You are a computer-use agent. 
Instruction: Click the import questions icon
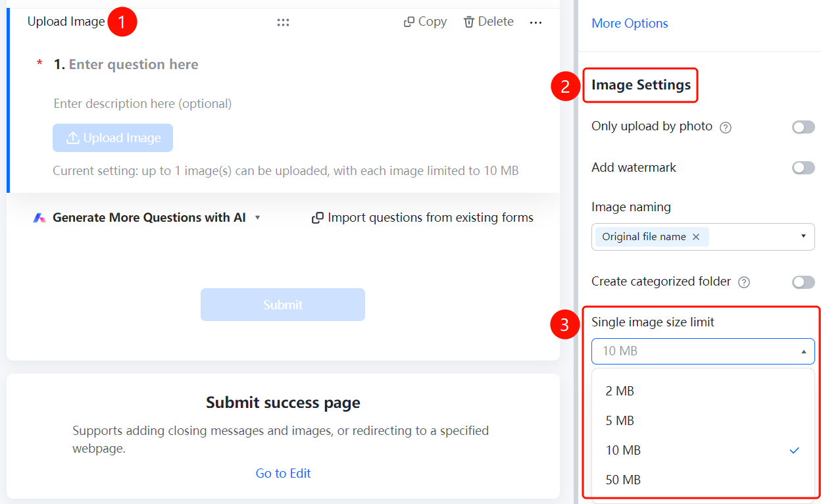click(x=318, y=218)
